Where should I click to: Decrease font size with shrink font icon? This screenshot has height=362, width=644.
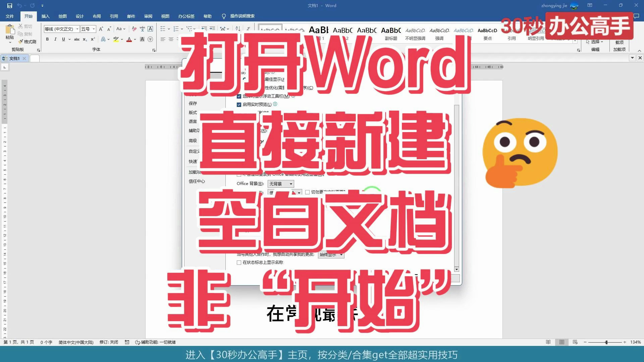point(109,29)
